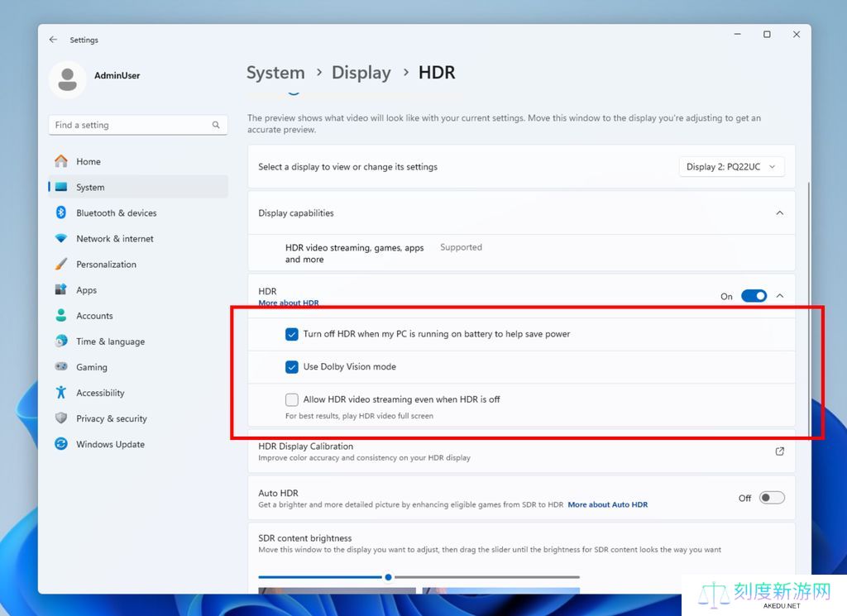
Task: Navigate to System in breadcrumb
Action: click(275, 72)
